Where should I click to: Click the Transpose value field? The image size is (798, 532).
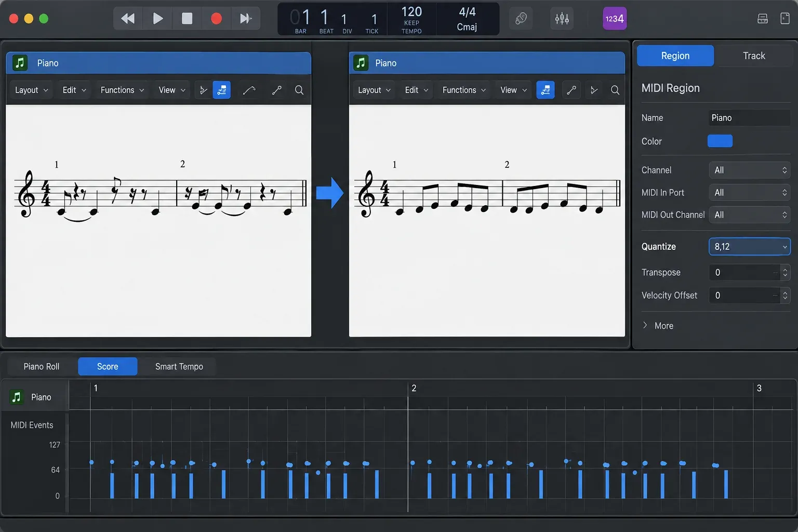point(744,272)
